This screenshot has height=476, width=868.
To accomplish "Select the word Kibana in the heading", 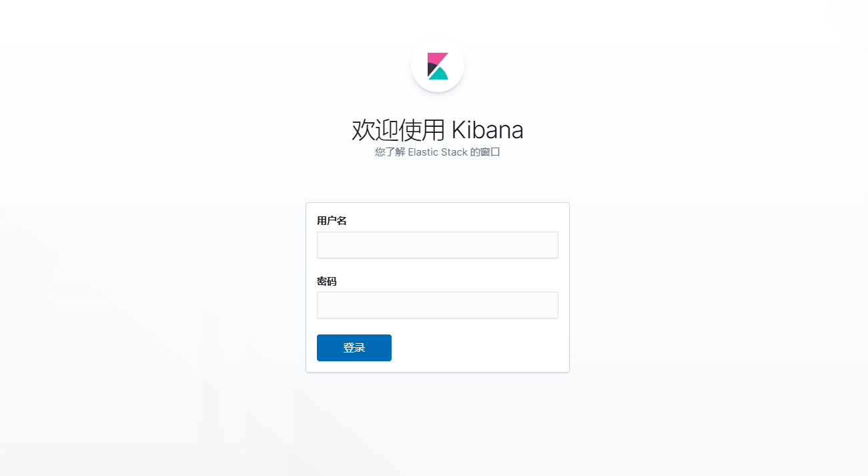I will [x=488, y=130].
